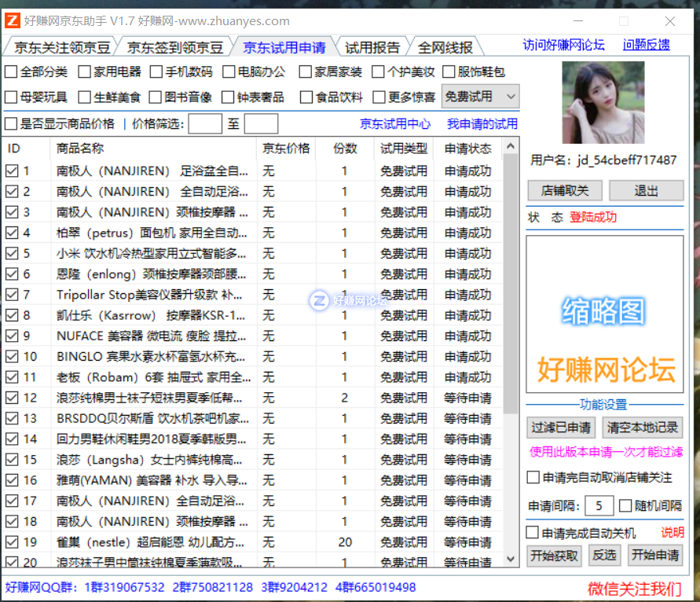Enable the 随机间隔 checkbox
Viewport: 700px width, 602px height.
tap(625, 505)
